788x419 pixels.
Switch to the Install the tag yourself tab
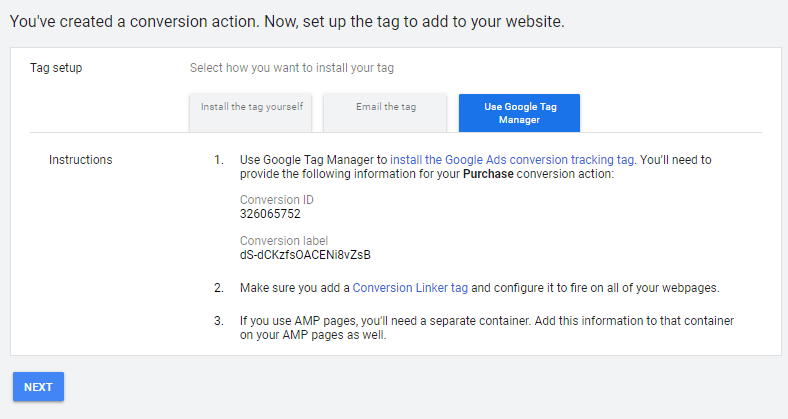tap(251, 106)
